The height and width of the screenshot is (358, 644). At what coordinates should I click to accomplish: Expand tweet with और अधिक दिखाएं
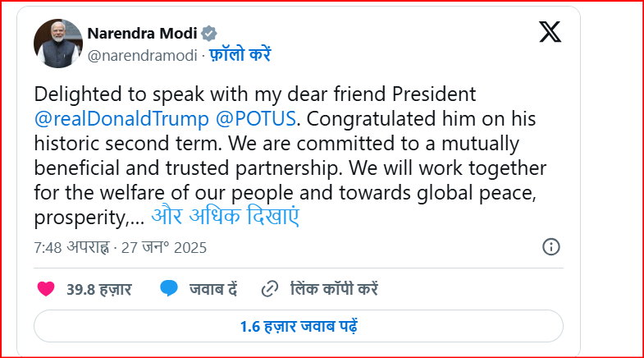(x=226, y=218)
